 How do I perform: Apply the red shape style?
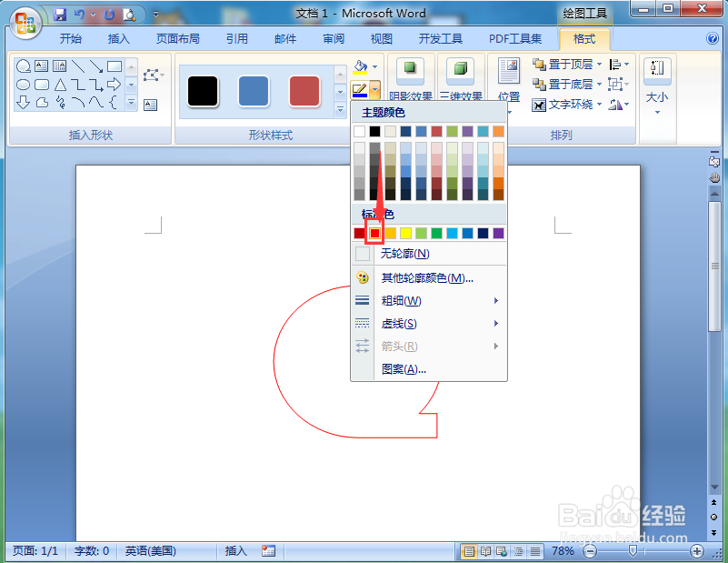click(x=304, y=92)
